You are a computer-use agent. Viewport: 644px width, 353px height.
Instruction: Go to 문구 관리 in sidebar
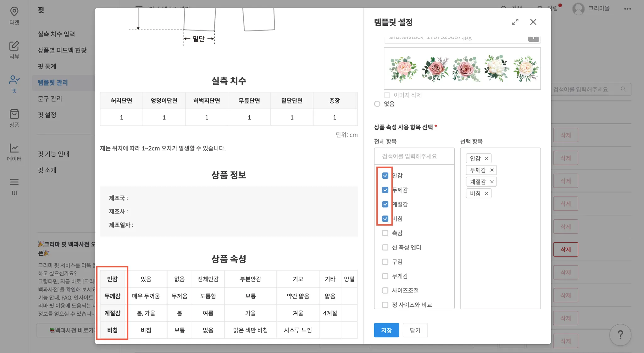click(50, 99)
